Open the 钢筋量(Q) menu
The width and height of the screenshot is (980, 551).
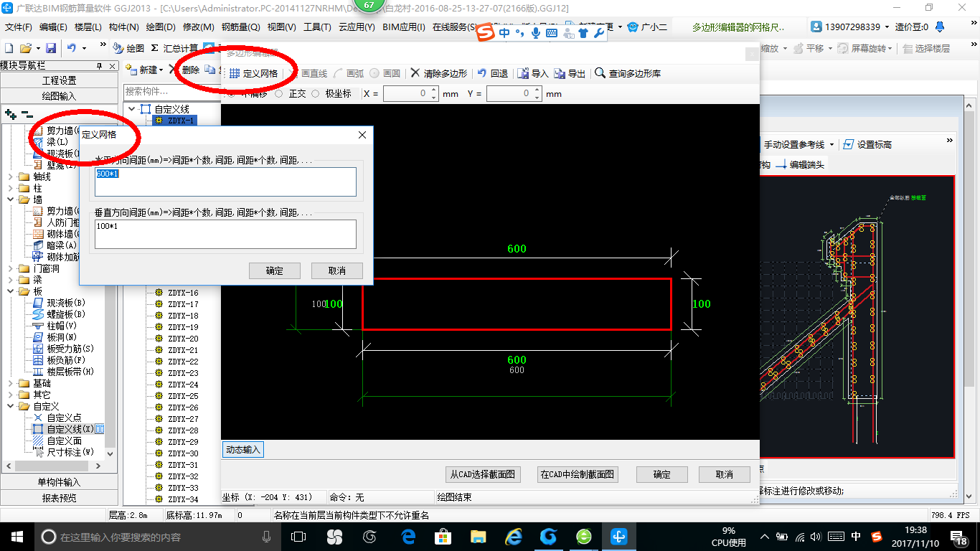[x=240, y=27]
